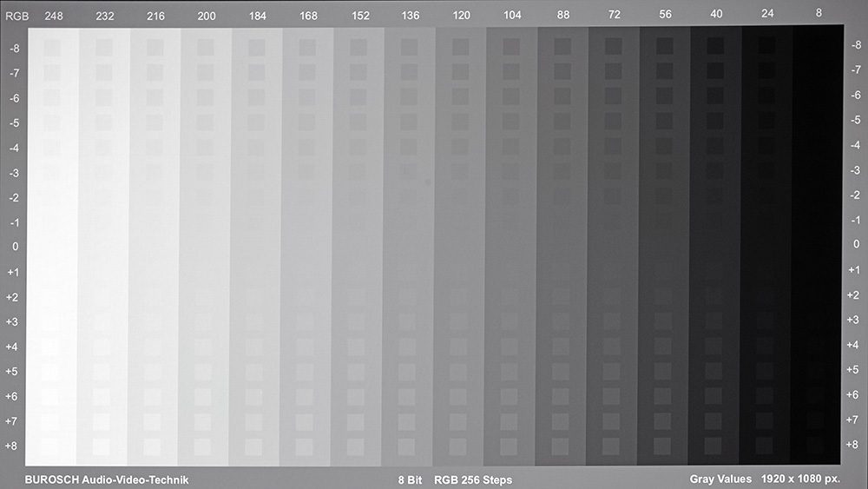
Task: Select the -8 patch in the 56 column
Action: click(664, 46)
